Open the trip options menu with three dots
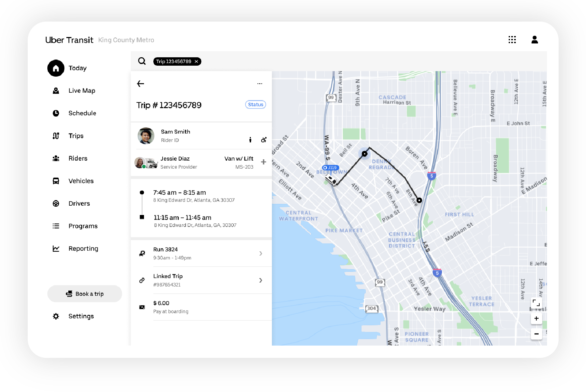 point(260,83)
